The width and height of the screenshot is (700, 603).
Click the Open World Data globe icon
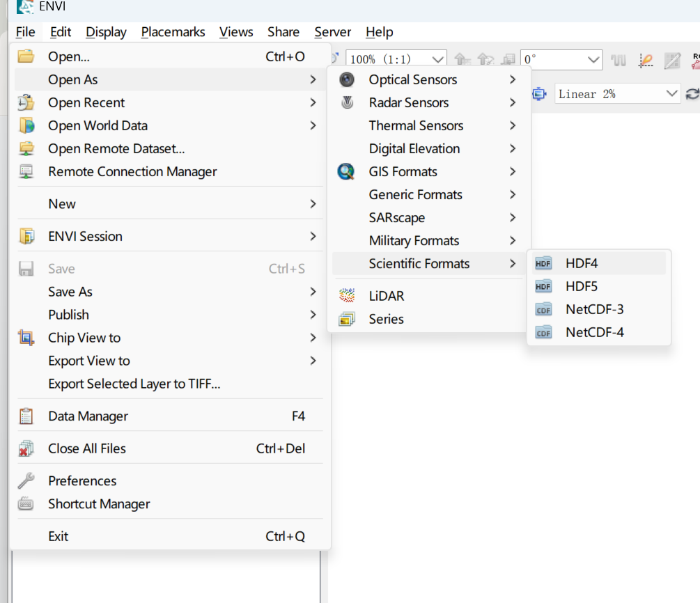click(26, 125)
